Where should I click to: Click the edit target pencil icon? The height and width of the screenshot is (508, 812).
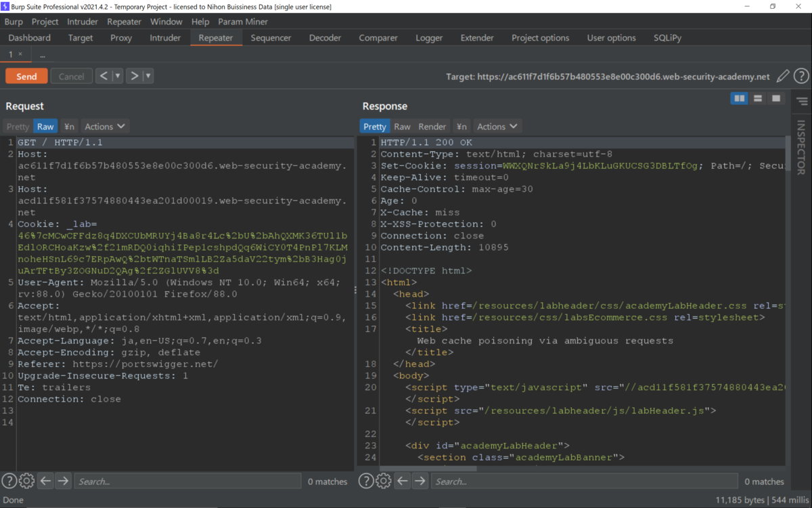[x=783, y=77]
